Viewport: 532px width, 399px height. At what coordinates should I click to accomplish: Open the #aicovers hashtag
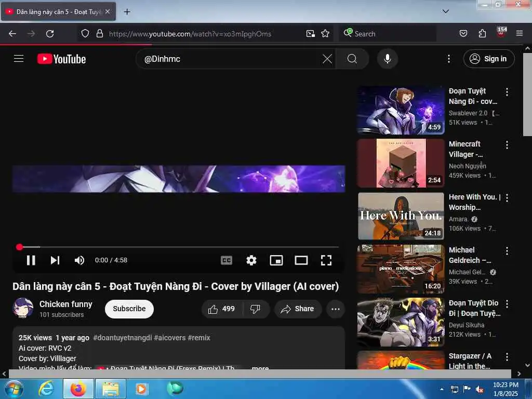(x=170, y=338)
